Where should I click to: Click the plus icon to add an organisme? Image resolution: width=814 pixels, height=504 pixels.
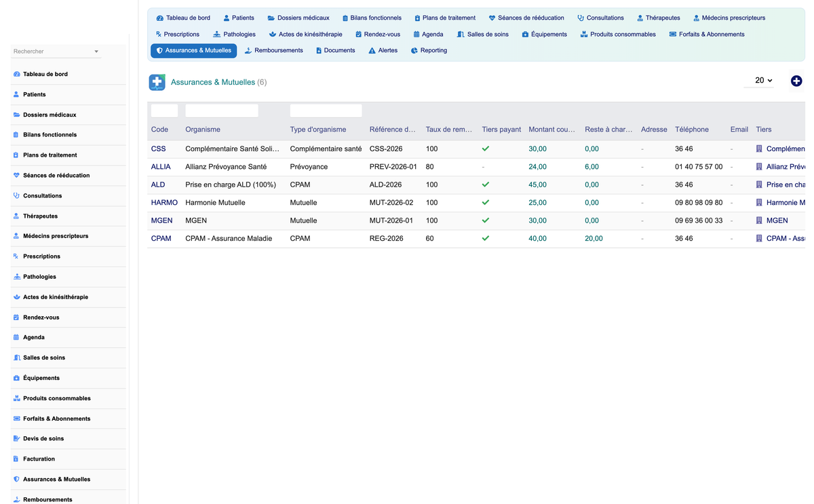pos(796,81)
